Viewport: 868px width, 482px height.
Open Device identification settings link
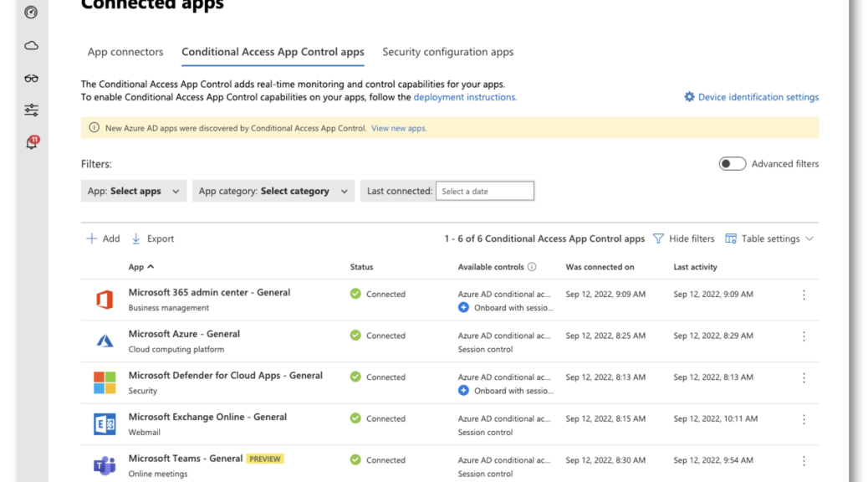758,97
